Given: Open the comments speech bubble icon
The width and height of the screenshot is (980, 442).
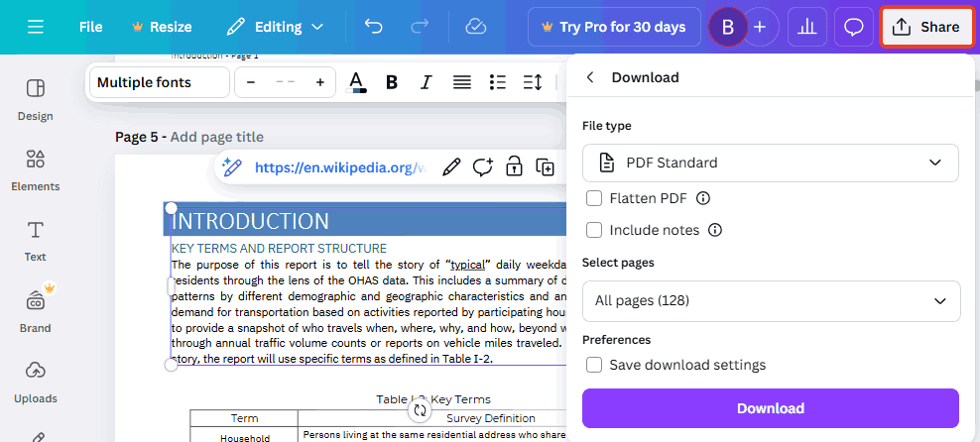Looking at the screenshot, I should [x=854, y=27].
